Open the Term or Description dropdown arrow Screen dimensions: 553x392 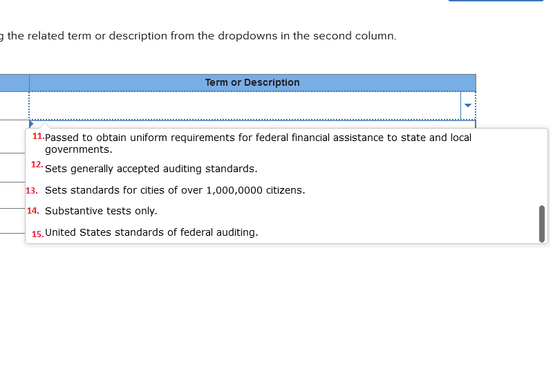pyautogui.click(x=468, y=106)
